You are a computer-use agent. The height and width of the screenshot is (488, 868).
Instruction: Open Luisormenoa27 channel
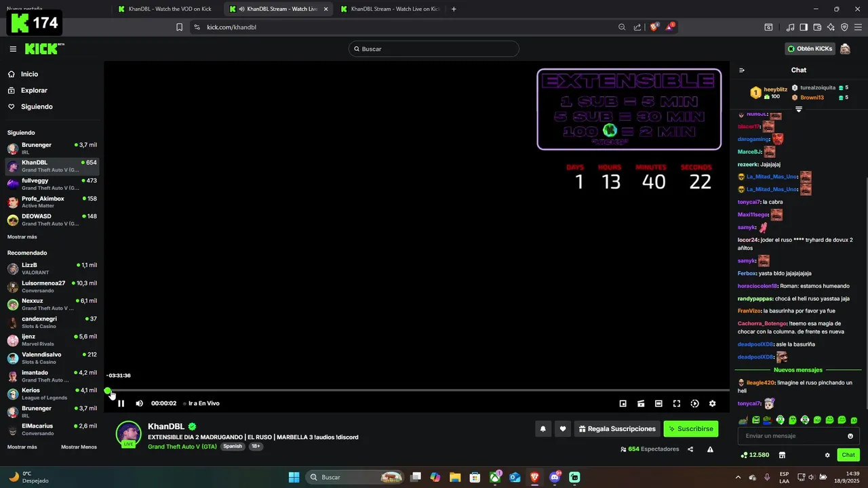[52, 287]
